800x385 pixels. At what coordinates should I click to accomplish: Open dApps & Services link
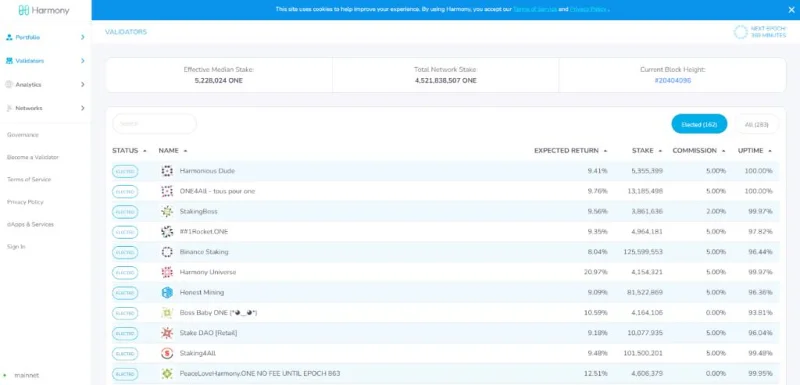point(30,224)
